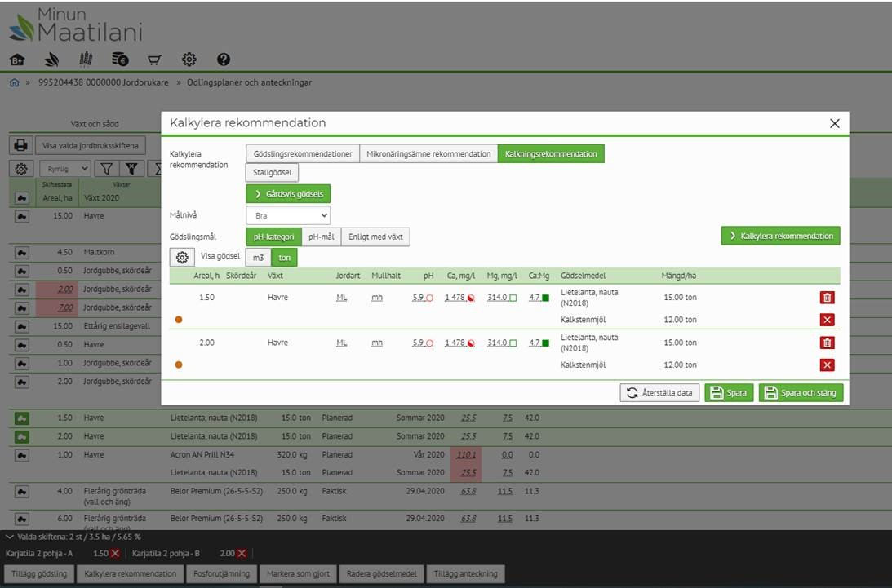
Task: Delete Lietelanta row with first trash icon
Action: (827, 298)
